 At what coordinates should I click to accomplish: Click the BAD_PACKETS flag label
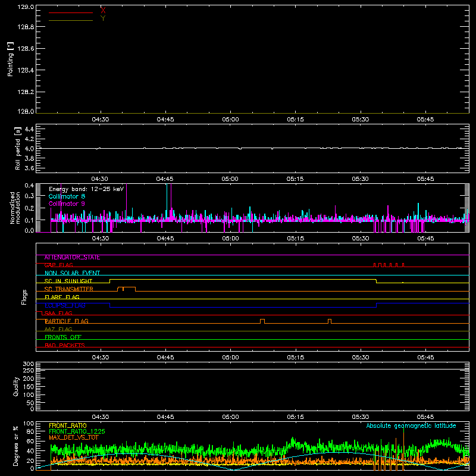click(65, 345)
